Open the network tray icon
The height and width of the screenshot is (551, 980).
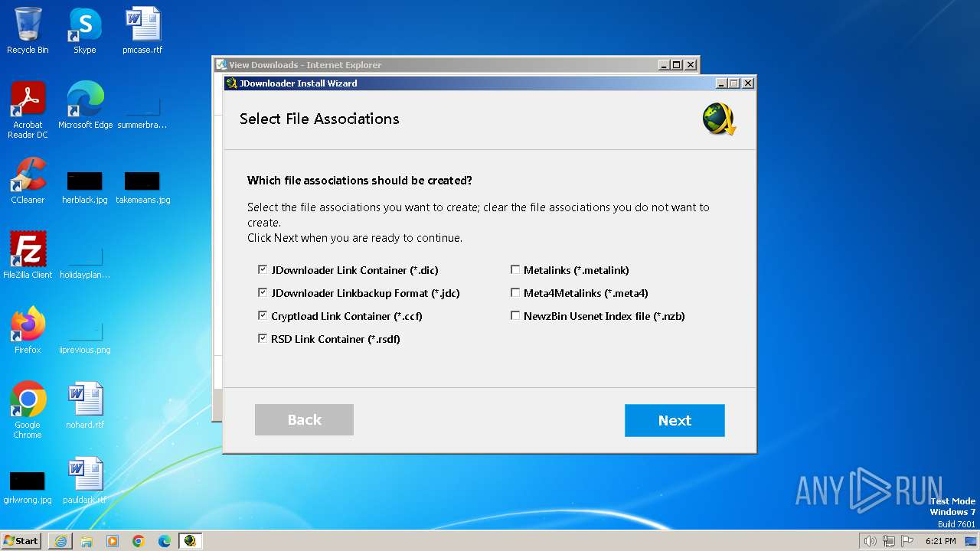tap(888, 541)
